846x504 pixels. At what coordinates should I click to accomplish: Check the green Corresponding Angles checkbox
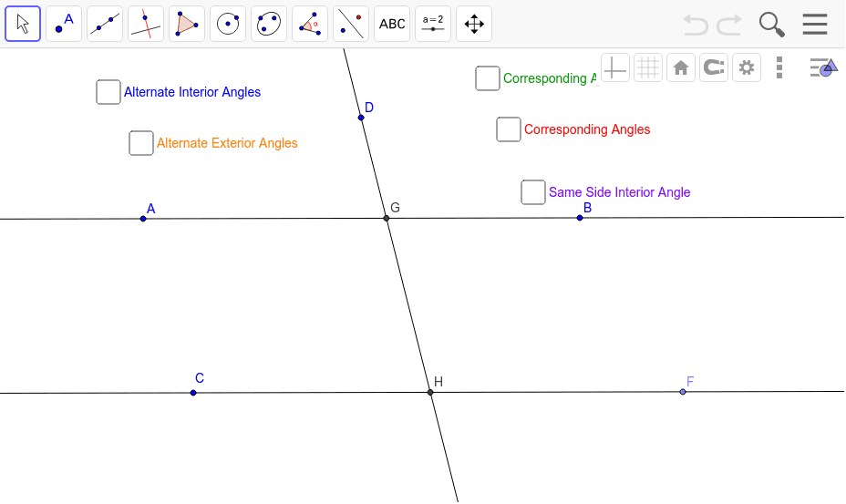point(488,78)
